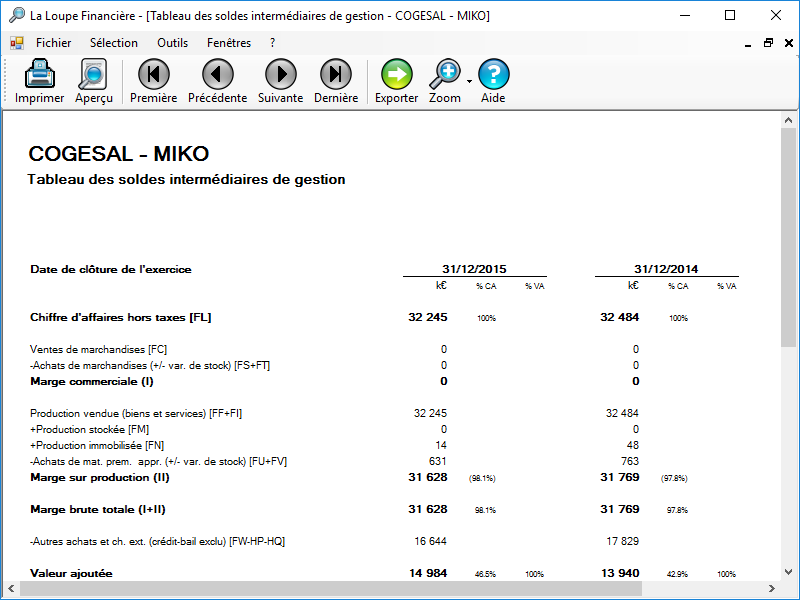Minimize the inner document window
Screen dimensions: 800x600
click(748, 44)
